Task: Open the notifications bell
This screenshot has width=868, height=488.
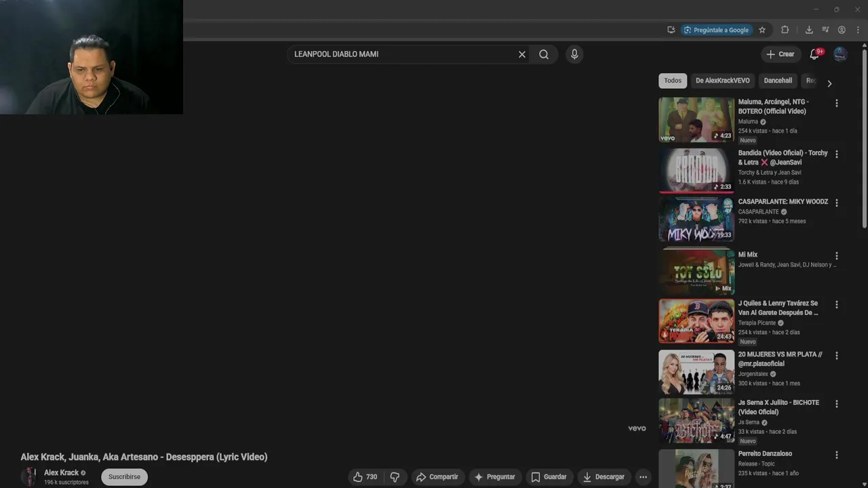Action: [x=814, y=54]
